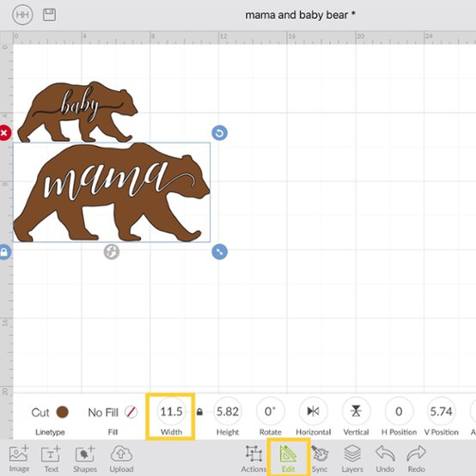This screenshot has height=476, width=476.
Task: Toggle the blue proportions lock handle
Action: (4, 252)
